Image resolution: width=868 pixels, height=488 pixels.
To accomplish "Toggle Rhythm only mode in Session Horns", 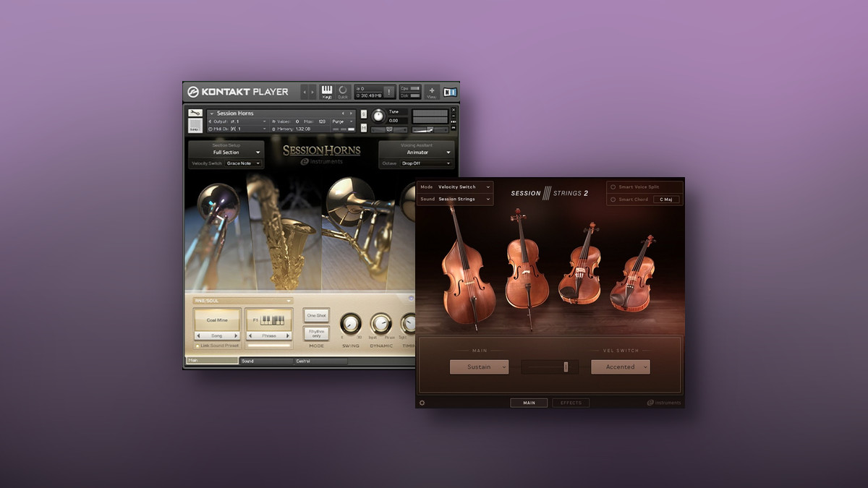I will pyautogui.click(x=316, y=333).
